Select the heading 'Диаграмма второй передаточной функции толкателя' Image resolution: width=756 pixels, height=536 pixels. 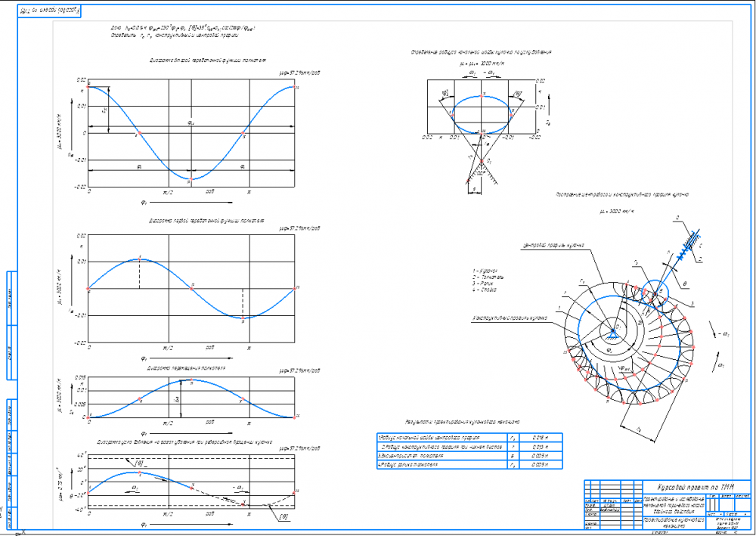click(208, 60)
